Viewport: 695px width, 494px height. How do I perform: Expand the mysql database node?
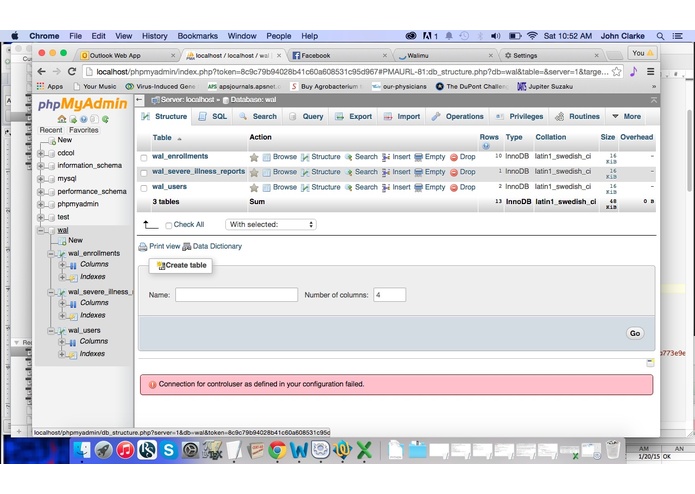pyautogui.click(x=41, y=179)
